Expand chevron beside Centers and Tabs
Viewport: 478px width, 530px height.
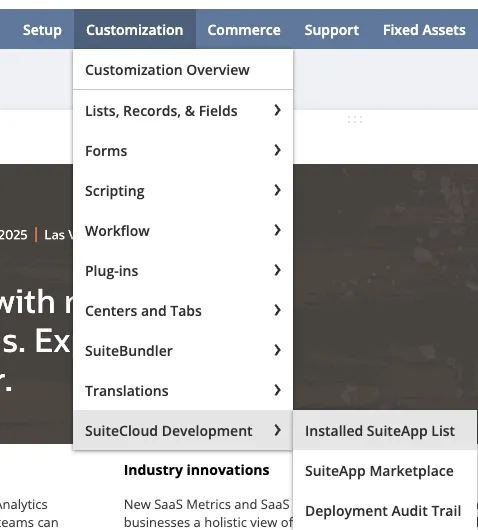point(278,310)
